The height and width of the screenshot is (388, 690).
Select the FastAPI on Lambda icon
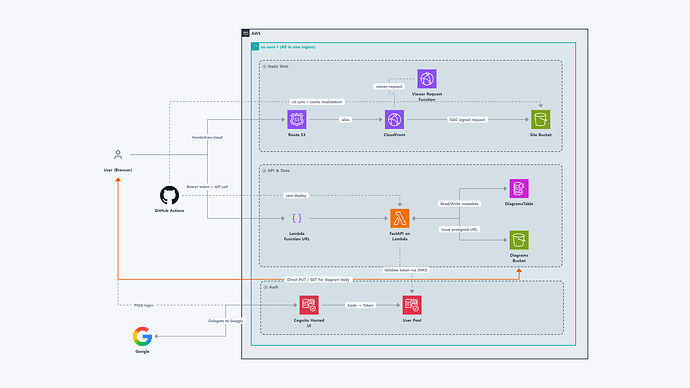click(400, 218)
